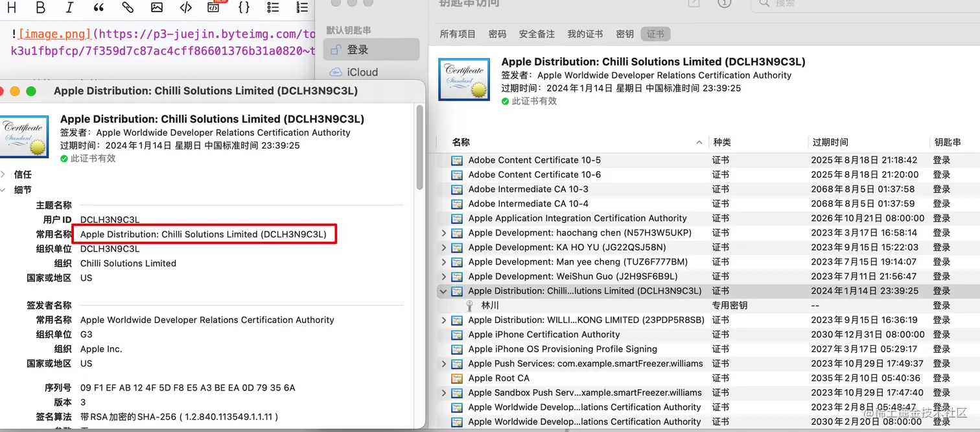Click the large certificate image in Keychain Access
The height and width of the screenshot is (432, 980).
(464, 79)
